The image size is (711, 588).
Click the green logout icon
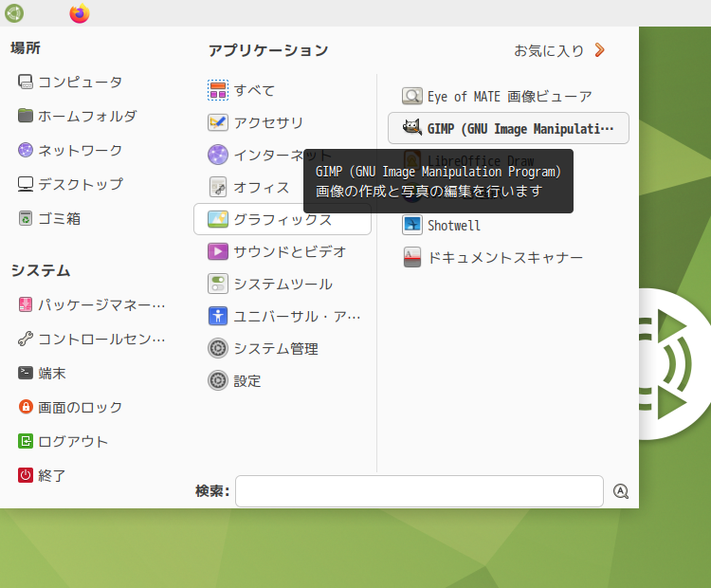click(26, 441)
